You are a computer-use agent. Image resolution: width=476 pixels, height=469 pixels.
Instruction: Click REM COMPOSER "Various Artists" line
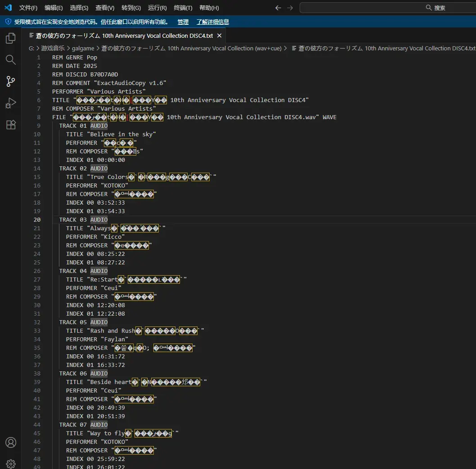coord(104,109)
